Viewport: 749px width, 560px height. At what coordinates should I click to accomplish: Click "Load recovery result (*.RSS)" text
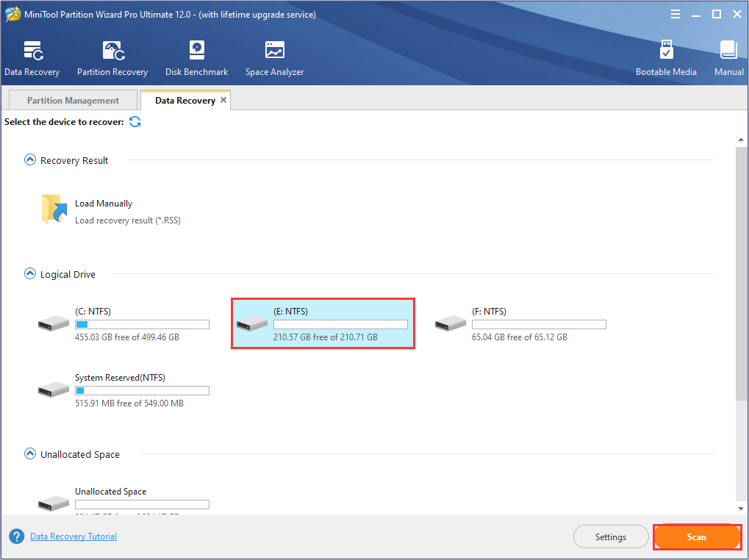128,220
